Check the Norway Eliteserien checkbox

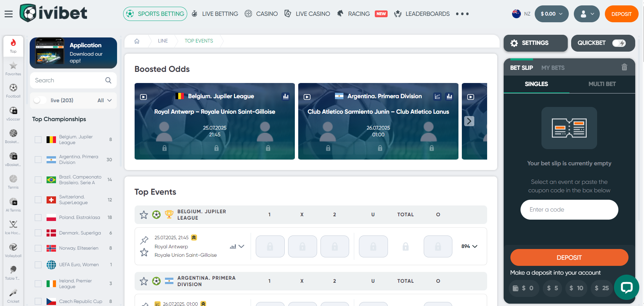pos(38,248)
